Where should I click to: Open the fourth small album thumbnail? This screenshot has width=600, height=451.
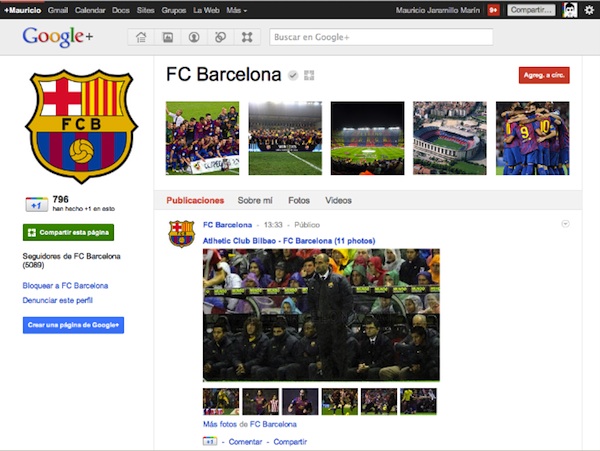[340, 402]
